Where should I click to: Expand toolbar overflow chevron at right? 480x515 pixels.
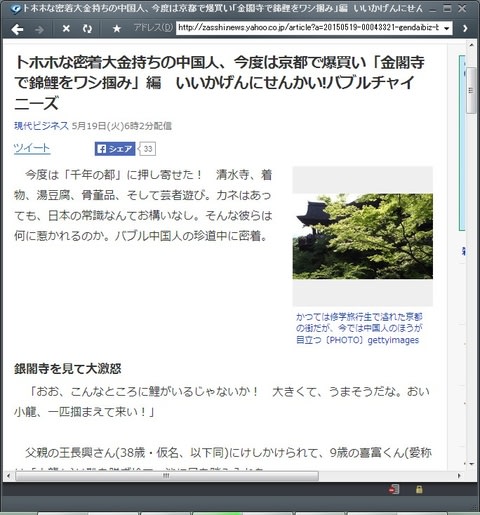[465, 29]
